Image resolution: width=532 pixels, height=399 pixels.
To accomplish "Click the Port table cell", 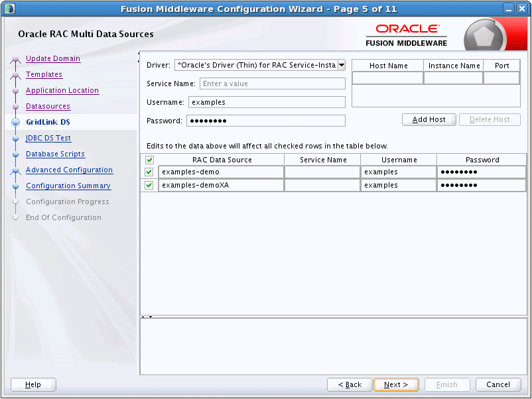I will 501,78.
